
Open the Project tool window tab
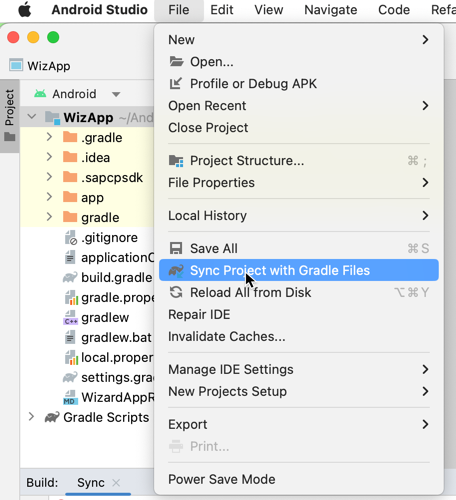pyautogui.click(x=10, y=116)
